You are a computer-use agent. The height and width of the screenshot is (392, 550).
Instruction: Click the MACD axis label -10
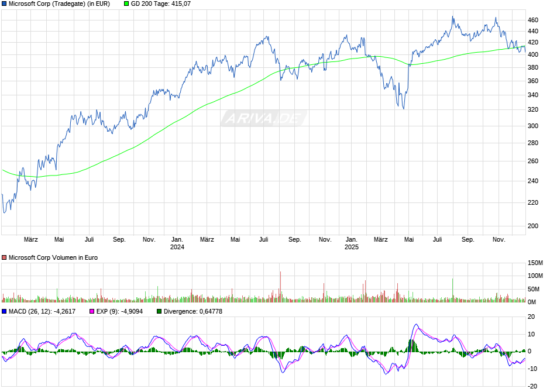(x=533, y=369)
